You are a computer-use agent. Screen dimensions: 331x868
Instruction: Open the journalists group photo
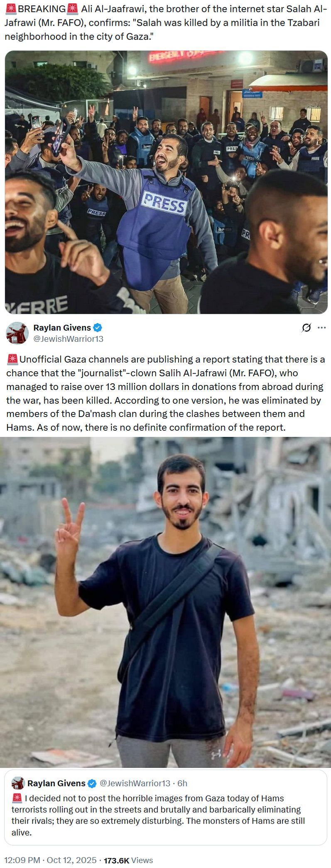pos(166,182)
